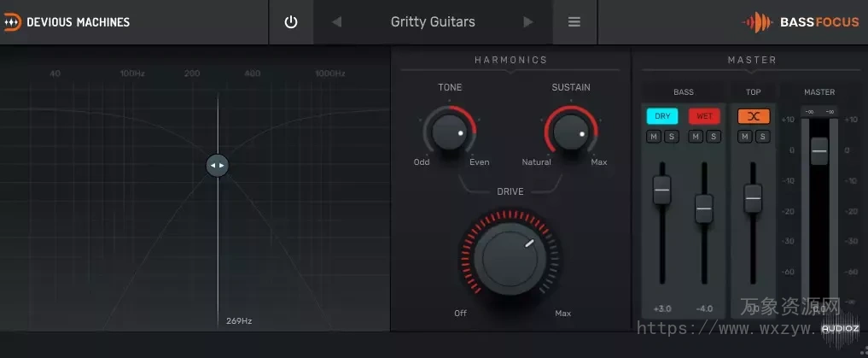
Task: Toggle the Bass DRY button
Action: (x=662, y=116)
